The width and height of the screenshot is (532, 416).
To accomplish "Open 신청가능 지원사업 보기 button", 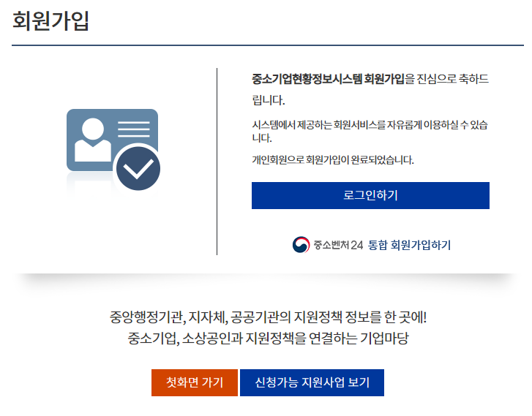I will pyautogui.click(x=312, y=382).
